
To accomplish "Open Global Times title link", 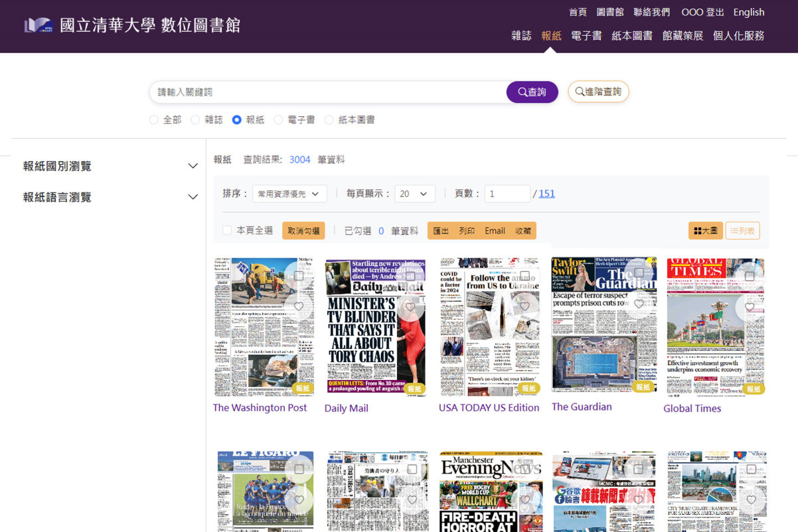I will click(692, 409).
